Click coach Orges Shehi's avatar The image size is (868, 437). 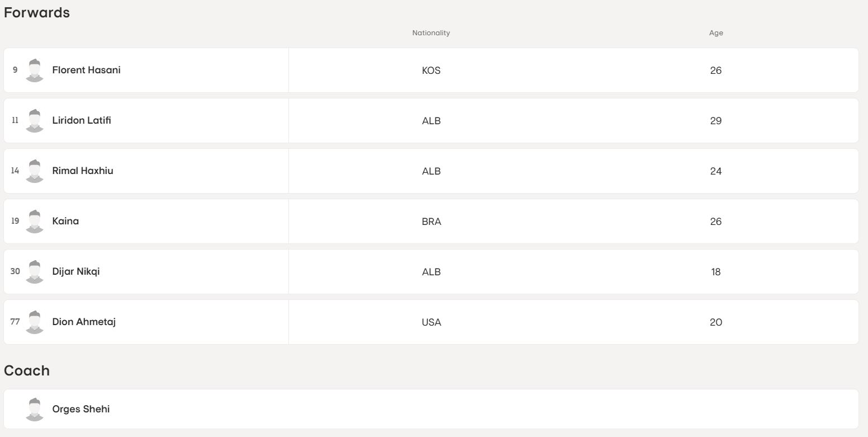tap(35, 409)
